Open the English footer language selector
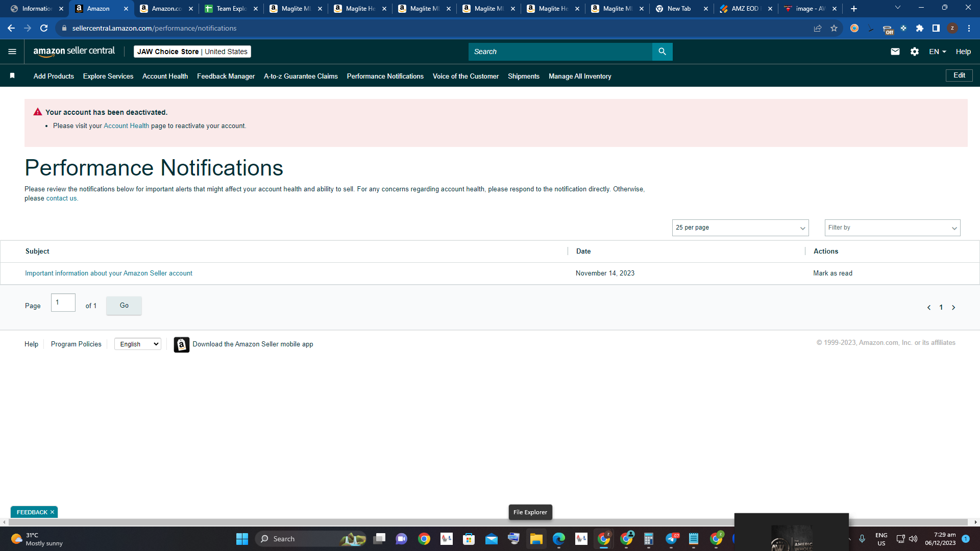 [138, 344]
